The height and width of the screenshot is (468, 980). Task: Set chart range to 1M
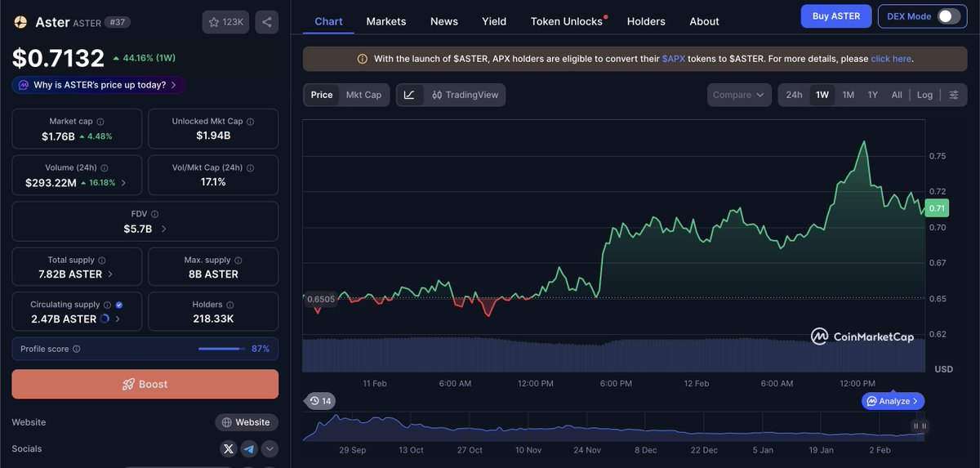849,95
